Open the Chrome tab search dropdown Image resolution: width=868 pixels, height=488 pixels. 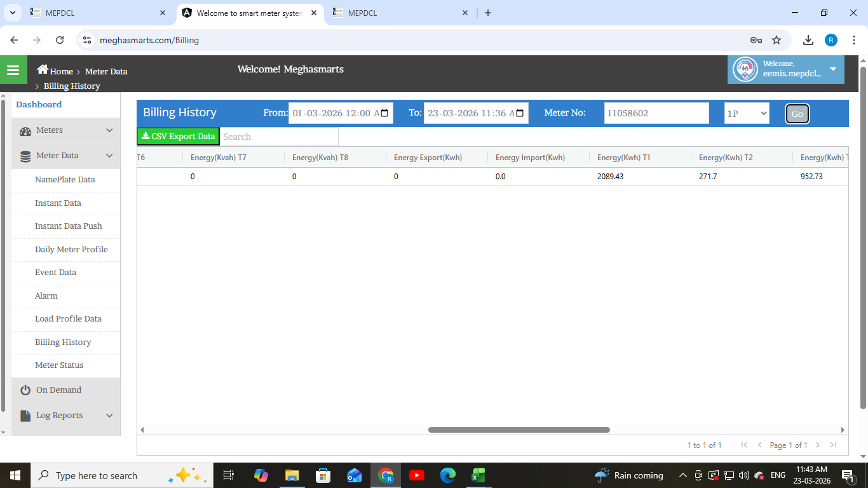click(13, 13)
